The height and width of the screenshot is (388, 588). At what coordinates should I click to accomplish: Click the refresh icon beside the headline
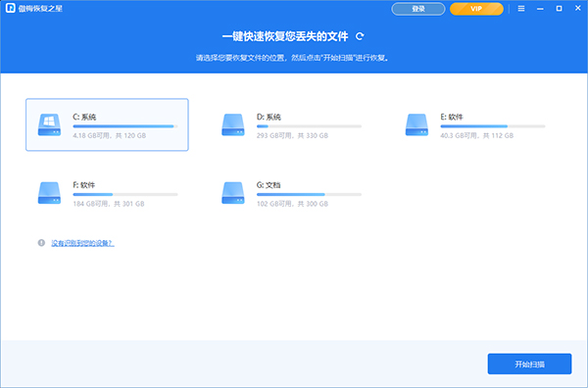[360, 36]
